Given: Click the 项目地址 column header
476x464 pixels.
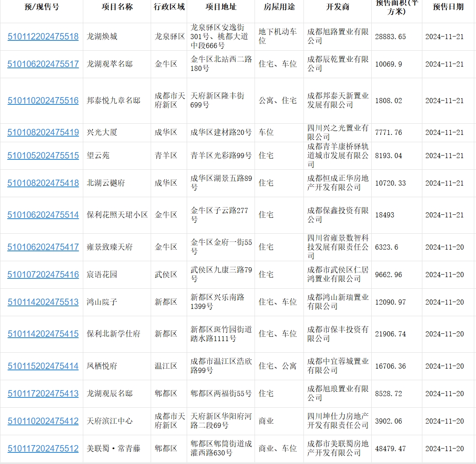Looking at the screenshot, I should tap(221, 7).
